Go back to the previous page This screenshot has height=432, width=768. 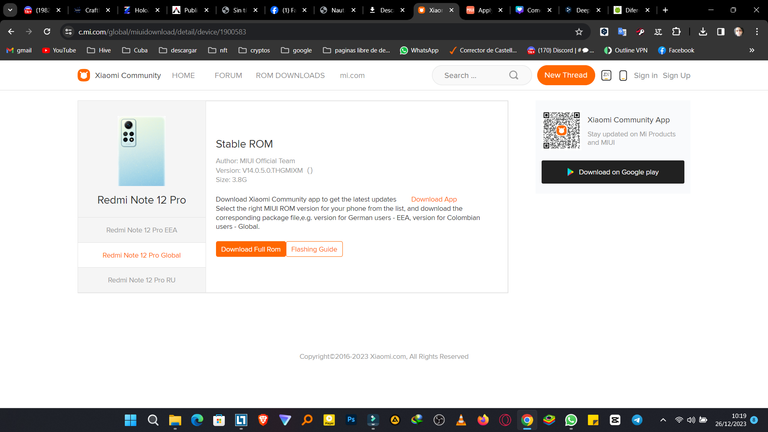[11, 32]
